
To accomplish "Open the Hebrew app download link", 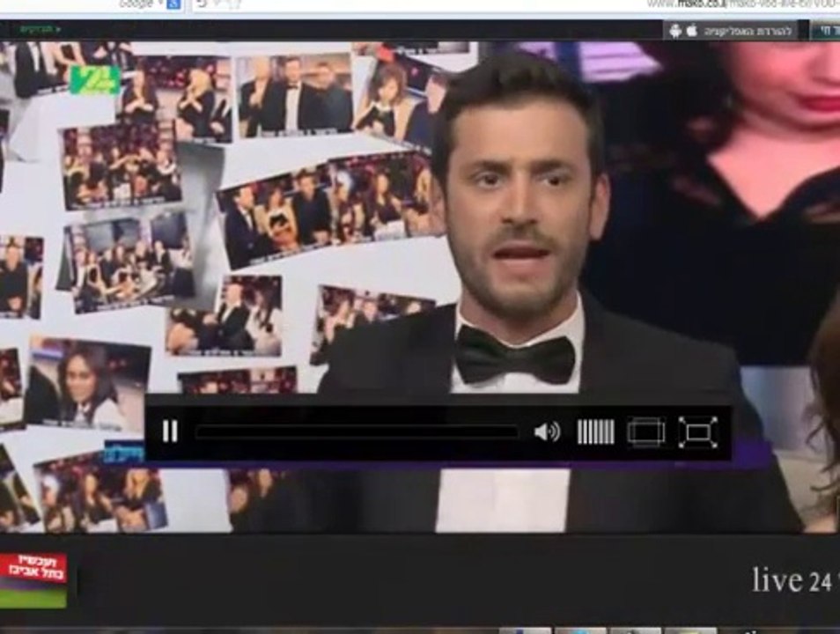I will tap(748, 31).
